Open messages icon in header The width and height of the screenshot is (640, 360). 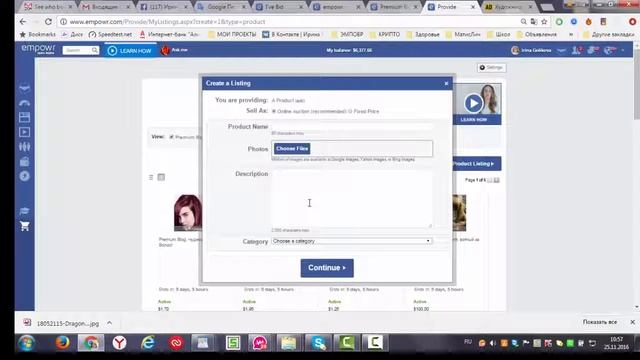pyautogui.click(x=593, y=50)
